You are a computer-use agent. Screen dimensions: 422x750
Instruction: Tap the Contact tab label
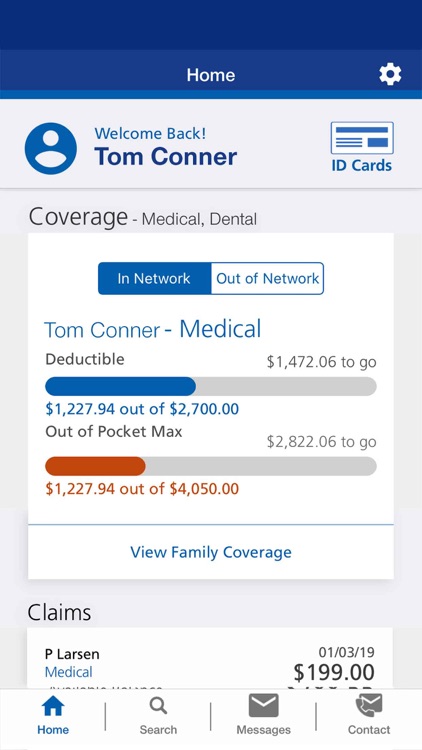369,730
